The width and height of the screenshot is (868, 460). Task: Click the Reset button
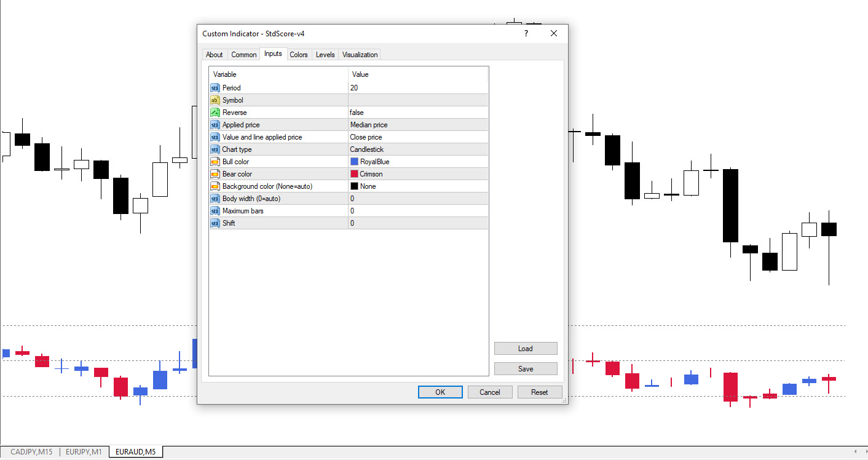(x=539, y=392)
